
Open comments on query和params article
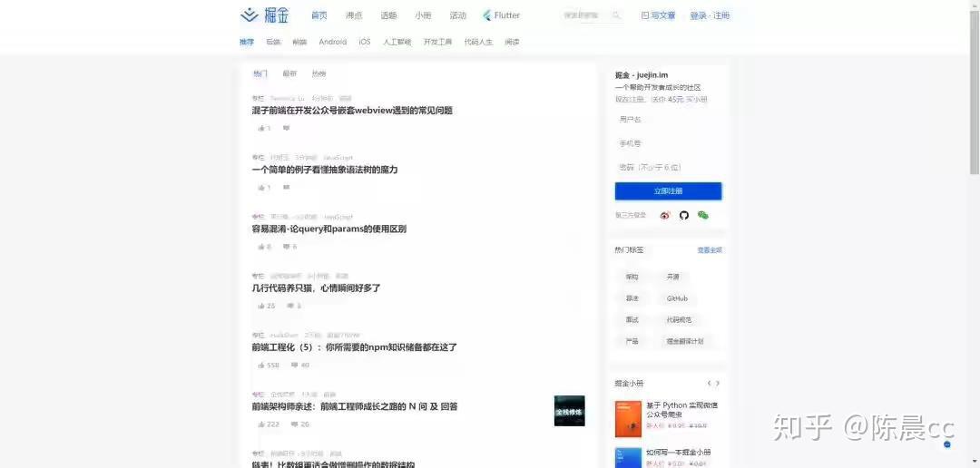(289, 247)
